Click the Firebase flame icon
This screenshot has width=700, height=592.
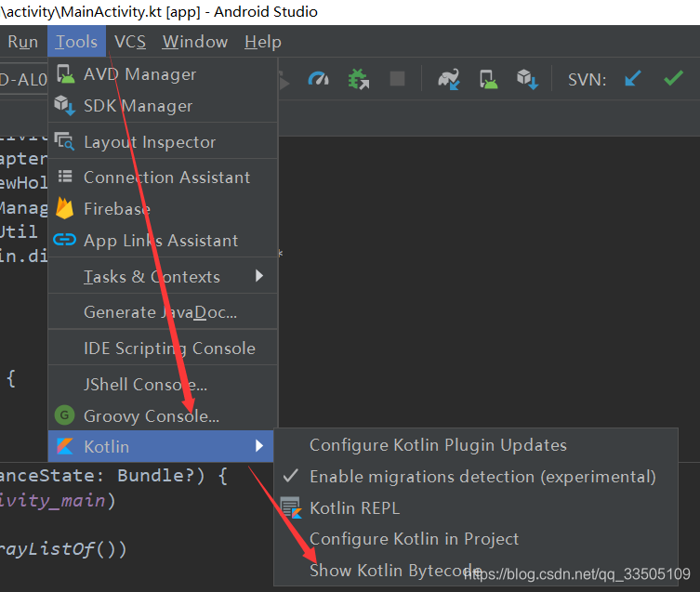tap(65, 208)
